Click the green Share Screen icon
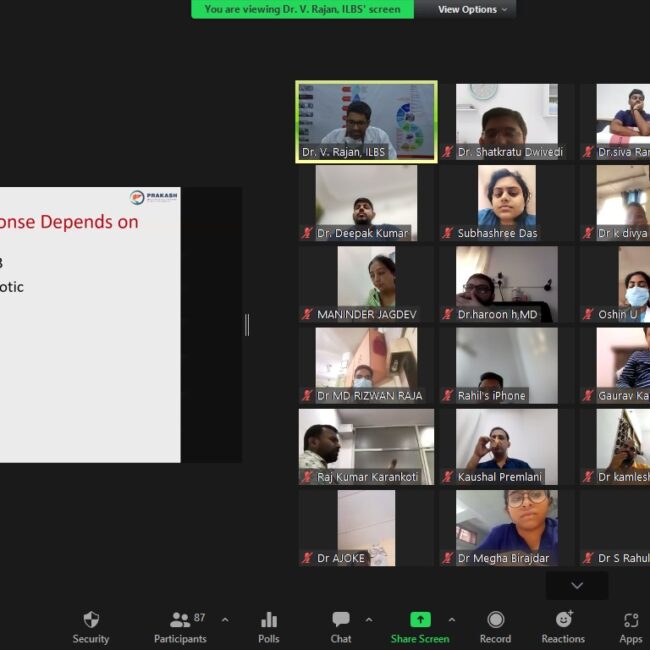The image size is (650, 650). (420, 620)
